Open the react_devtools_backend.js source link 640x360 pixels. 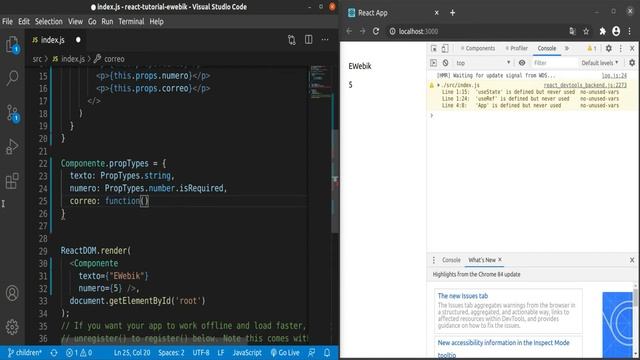585,85
